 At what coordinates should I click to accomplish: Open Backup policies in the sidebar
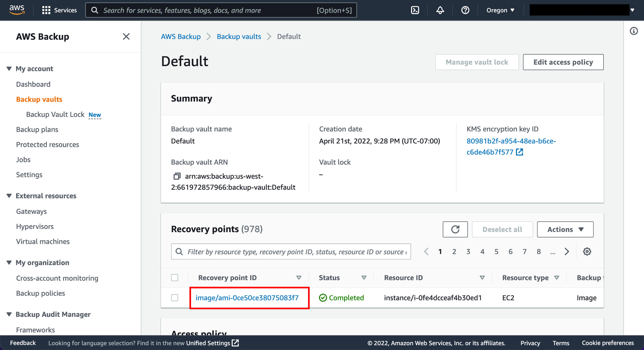point(41,293)
